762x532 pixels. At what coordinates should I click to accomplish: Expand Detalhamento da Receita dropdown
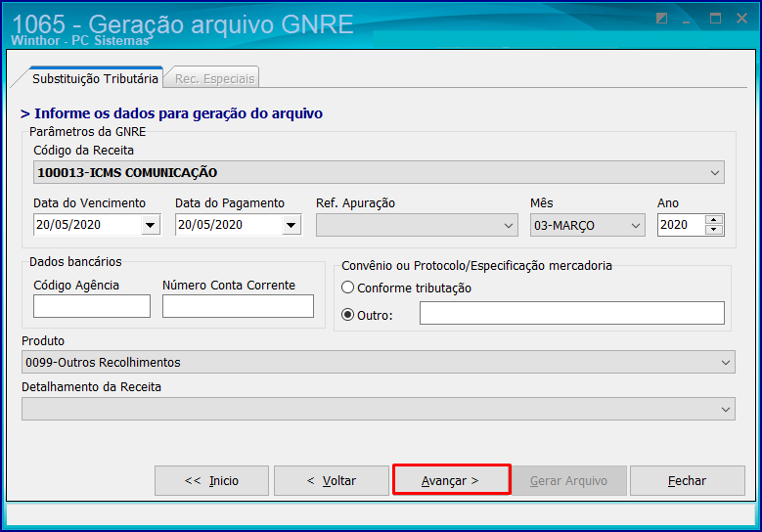379,409
